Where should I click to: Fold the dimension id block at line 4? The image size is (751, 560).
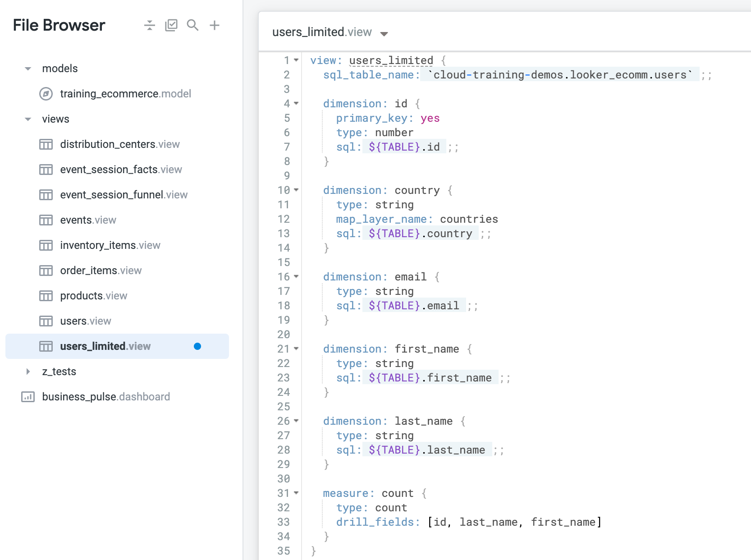(296, 104)
